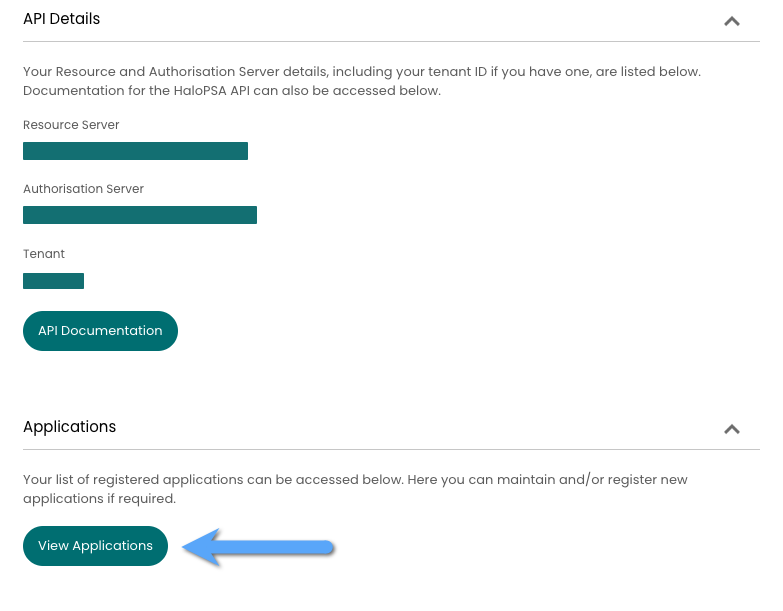
Task: Click the 'Your Resource and Authorisation Server details' sentence
Action: coord(362,71)
